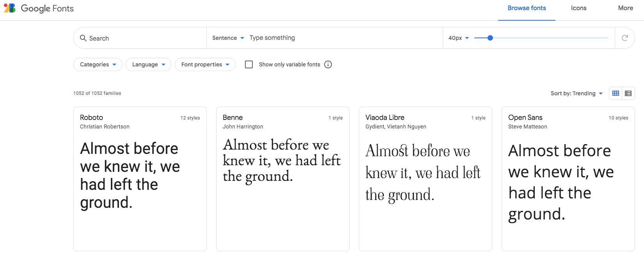The width and height of the screenshot is (644, 257).
Task: Click the font size slider handle
Action: coord(490,38)
